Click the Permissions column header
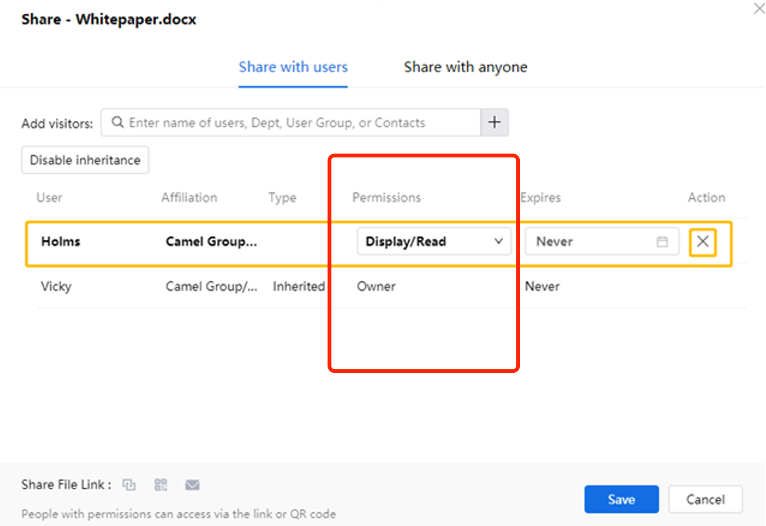The image size is (766, 526). tap(386, 198)
